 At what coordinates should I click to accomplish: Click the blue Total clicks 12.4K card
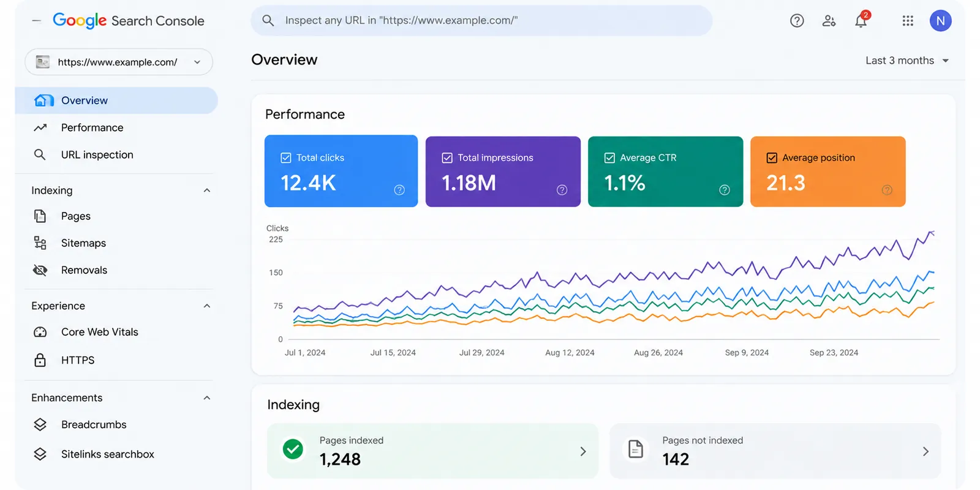pos(341,171)
